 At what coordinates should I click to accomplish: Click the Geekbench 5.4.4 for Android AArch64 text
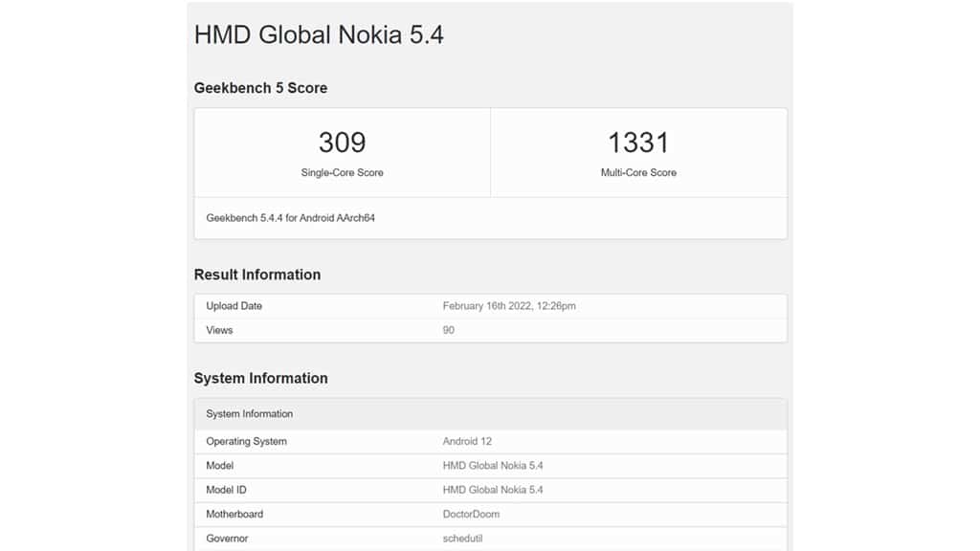tap(291, 218)
